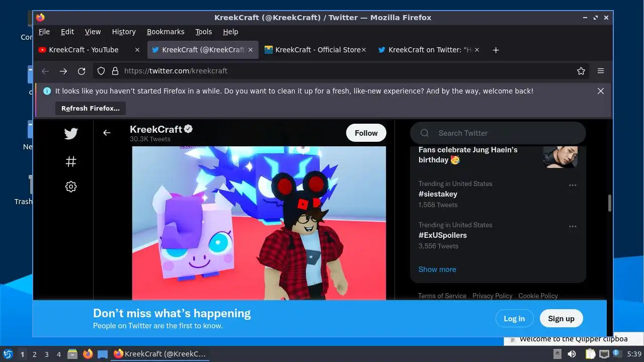
Task: Open the Roblox tweet image
Action: point(259,223)
